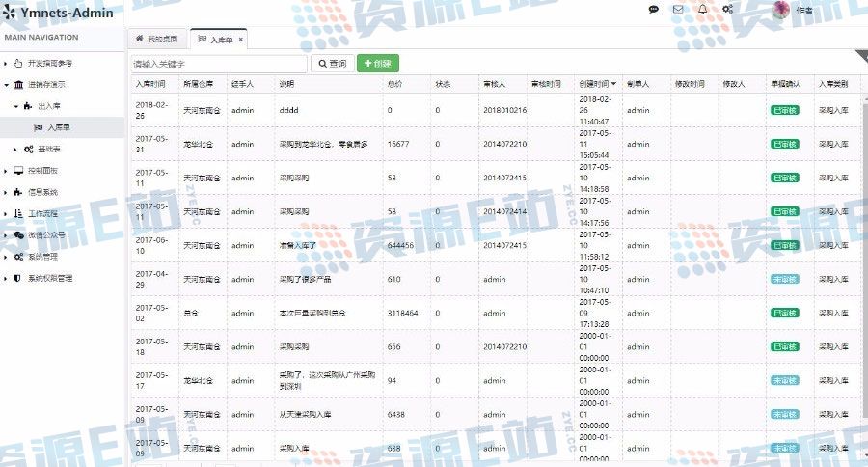The image size is (868, 467).
Task: Open the mail envelope icon
Action: (678, 10)
